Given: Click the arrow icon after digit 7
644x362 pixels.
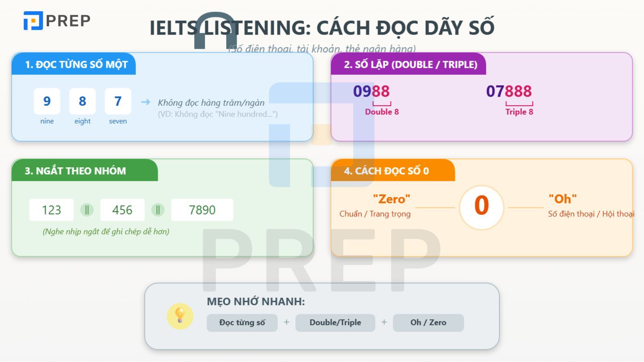Looking at the screenshot, I should [x=145, y=102].
